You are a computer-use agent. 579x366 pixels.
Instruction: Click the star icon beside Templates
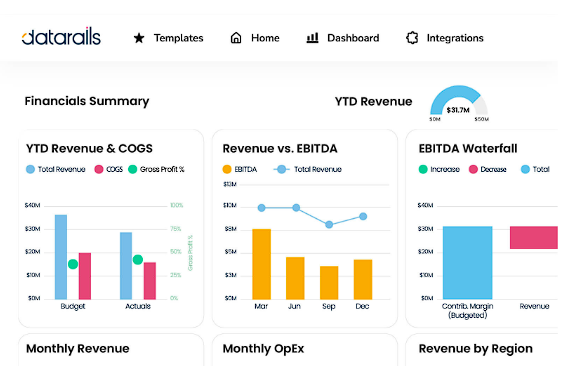tap(139, 38)
